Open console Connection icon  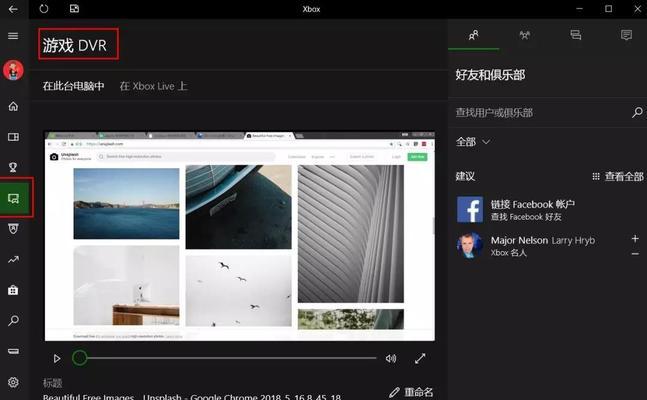(13, 351)
